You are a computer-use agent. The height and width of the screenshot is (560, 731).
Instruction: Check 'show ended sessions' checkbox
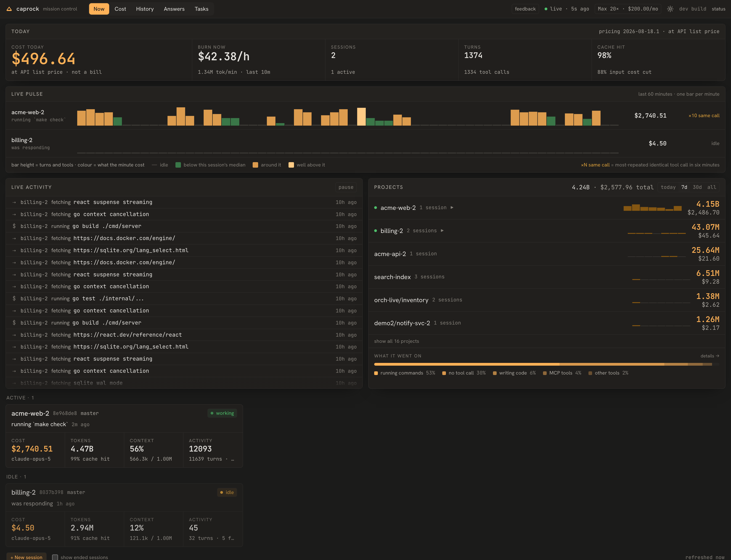(x=55, y=557)
